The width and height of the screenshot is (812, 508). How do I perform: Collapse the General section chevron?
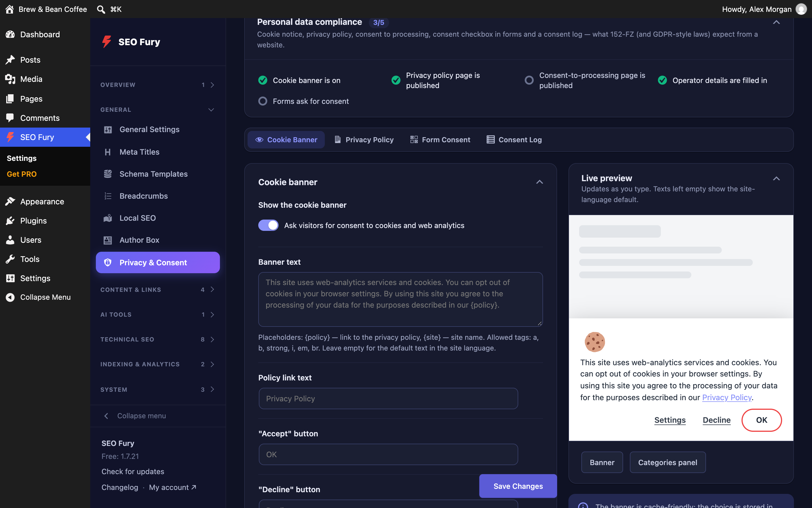pos(211,110)
